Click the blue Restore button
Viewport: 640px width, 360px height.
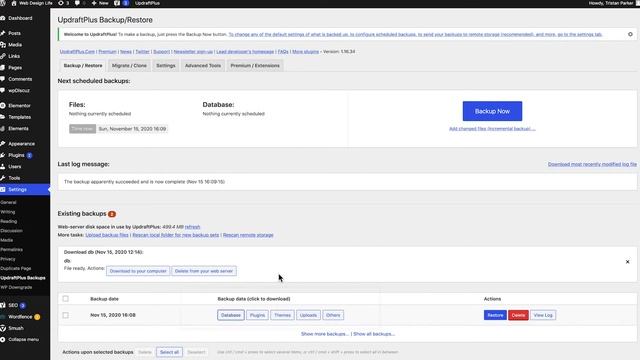495,315
